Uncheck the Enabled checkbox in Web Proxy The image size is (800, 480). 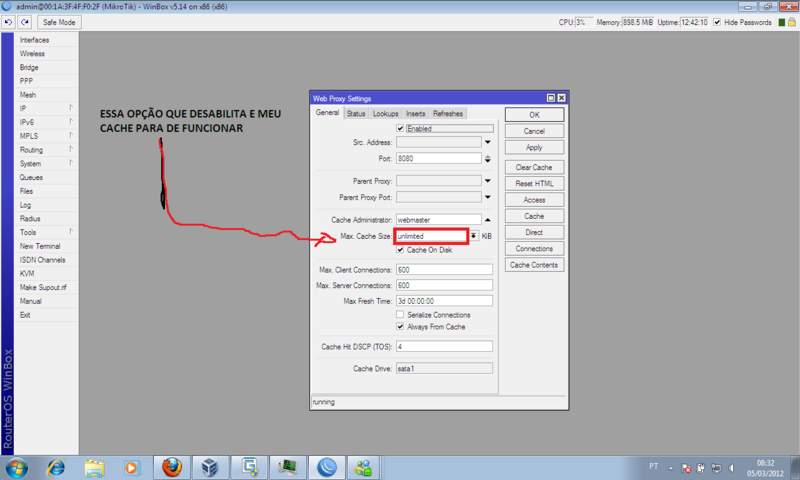coord(401,129)
